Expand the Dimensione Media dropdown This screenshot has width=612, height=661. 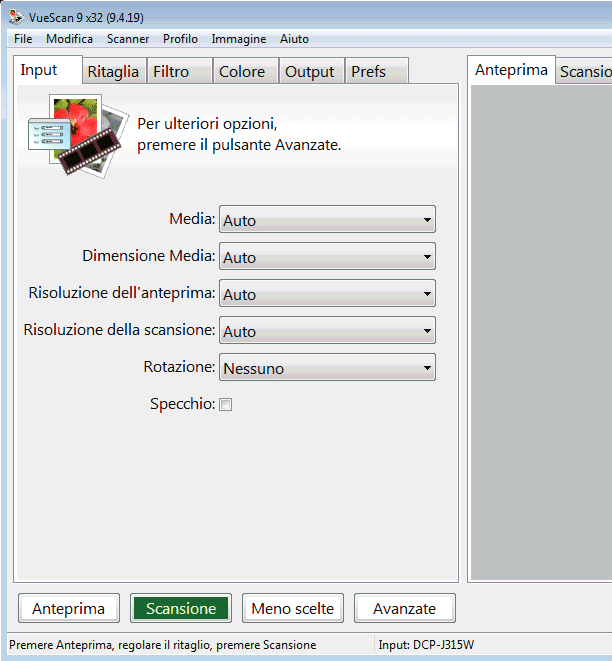click(327, 257)
